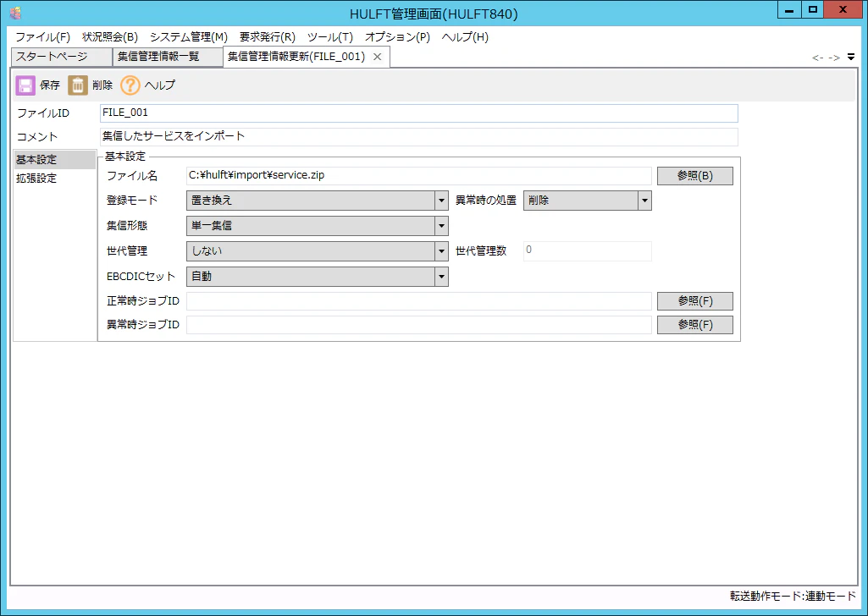This screenshot has height=616, width=868.
Task: Open the 状況照会(B) menu
Action: tap(110, 37)
